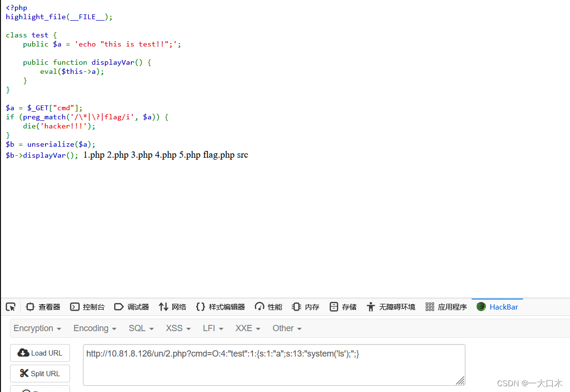Click the 应用程序 grid icon
Screen dimensions: 570x392
[x=430, y=307]
